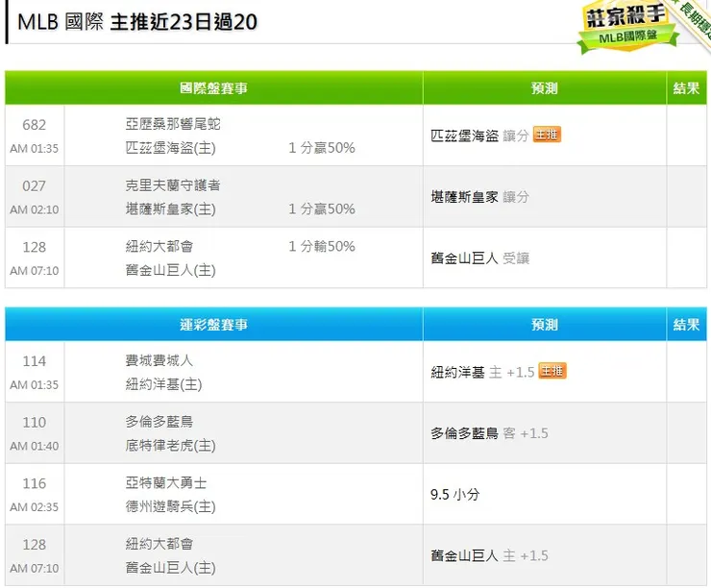Screen dimensions: 711x588
Task: Select the title MLB 國際 主推近23日過20
Action: coord(137,22)
